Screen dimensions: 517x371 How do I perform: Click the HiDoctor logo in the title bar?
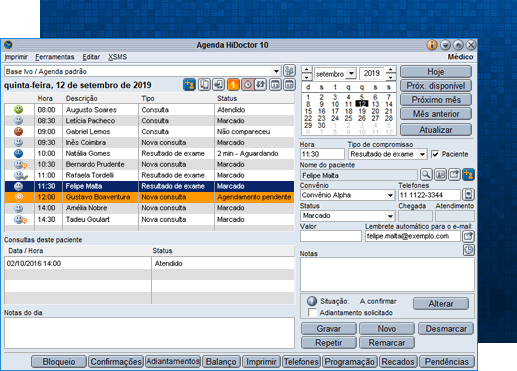(8, 45)
